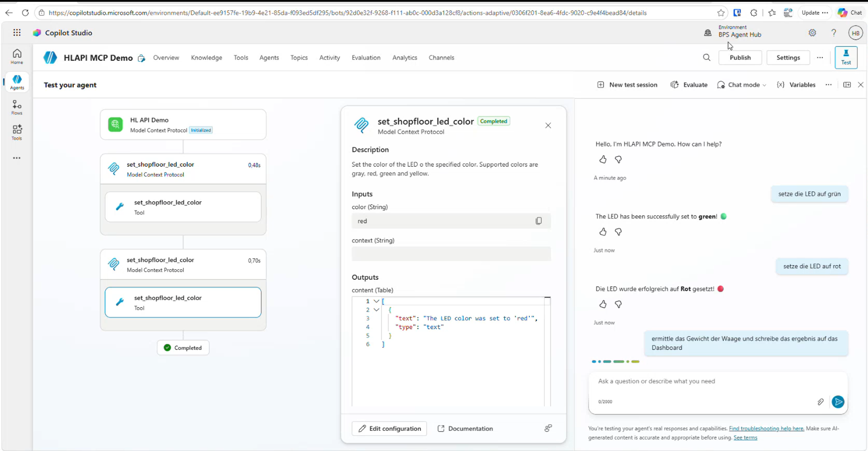Bookmark page with the star icon
868x451 pixels.
[721, 13]
